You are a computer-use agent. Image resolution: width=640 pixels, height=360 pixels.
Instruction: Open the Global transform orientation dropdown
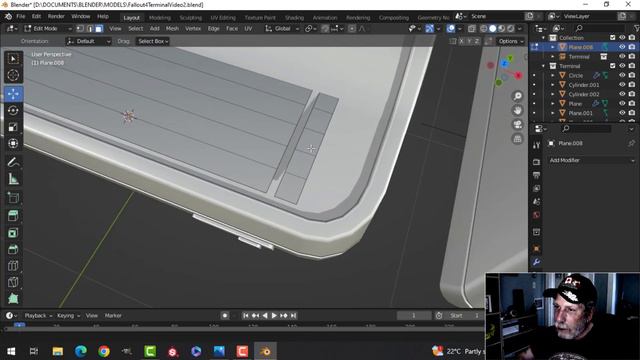point(282,29)
